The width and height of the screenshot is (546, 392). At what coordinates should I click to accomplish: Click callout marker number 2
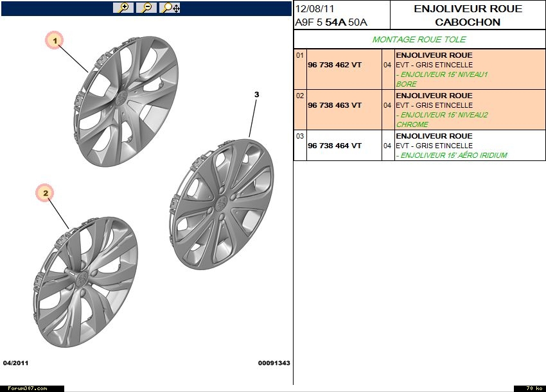[46, 192]
